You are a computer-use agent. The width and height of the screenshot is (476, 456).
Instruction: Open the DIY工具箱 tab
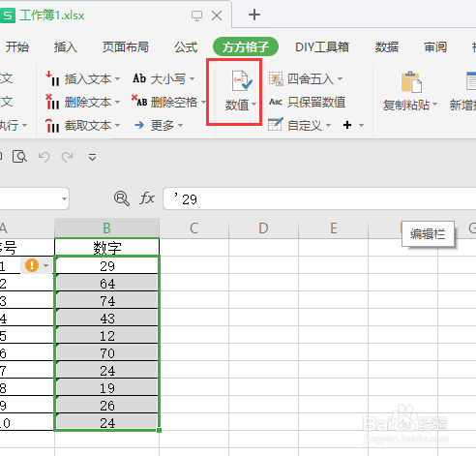click(322, 47)
